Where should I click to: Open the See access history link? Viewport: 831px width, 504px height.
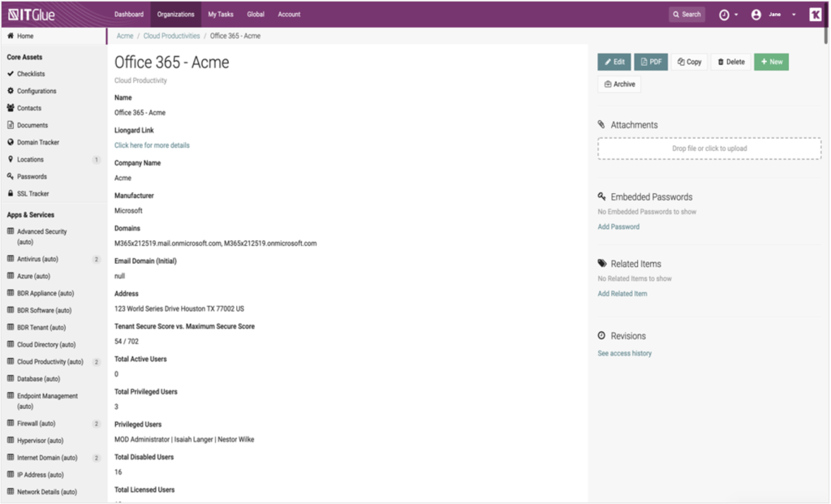624,354
